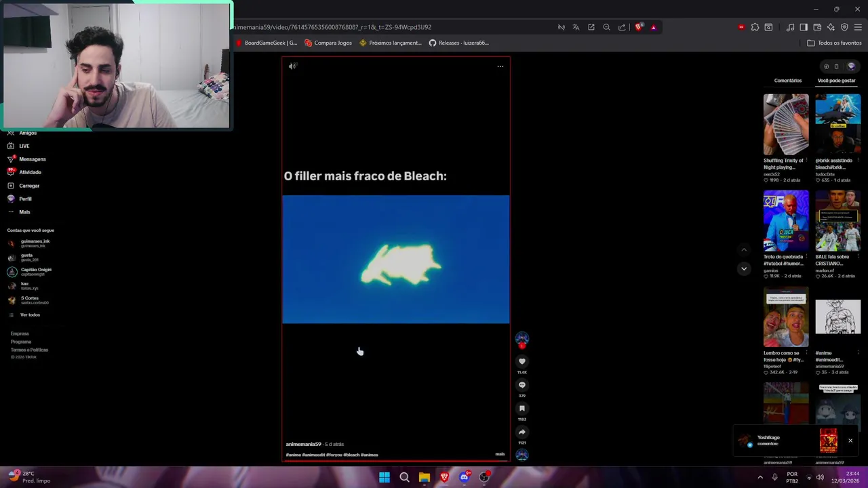This screenshot has height=488, width=868.
Task: Expand followed accounts with Ver todos
Action: pyautogui.click(x=24, y=315)
